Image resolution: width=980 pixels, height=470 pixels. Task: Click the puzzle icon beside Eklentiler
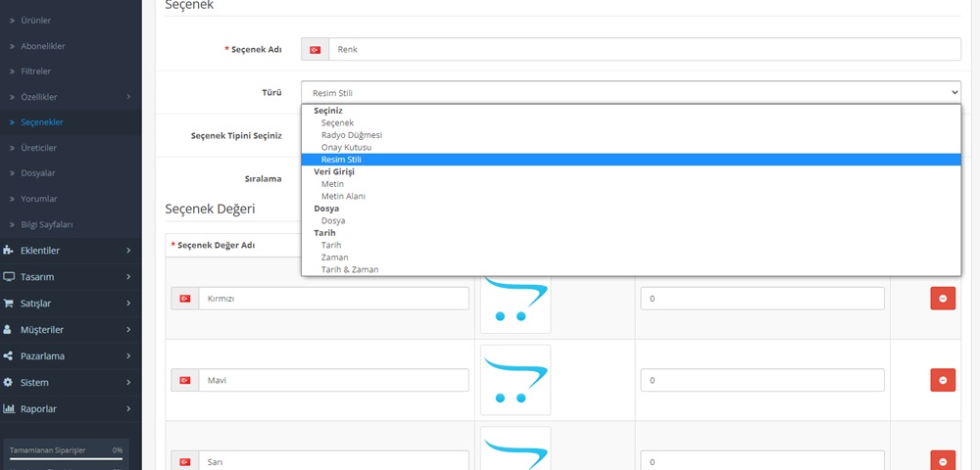click(x=9, y=251)
